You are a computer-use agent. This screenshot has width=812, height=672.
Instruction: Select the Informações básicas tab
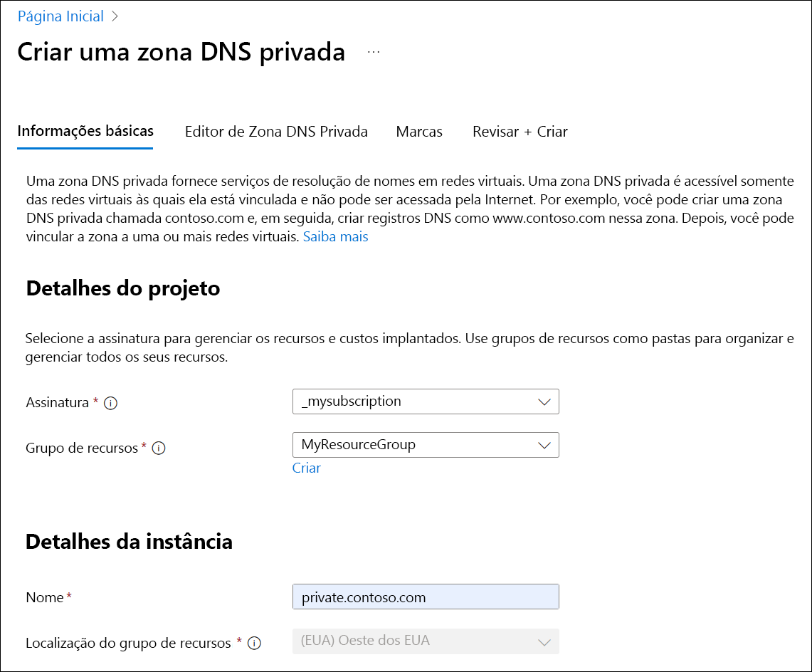[x=85, y=131]
